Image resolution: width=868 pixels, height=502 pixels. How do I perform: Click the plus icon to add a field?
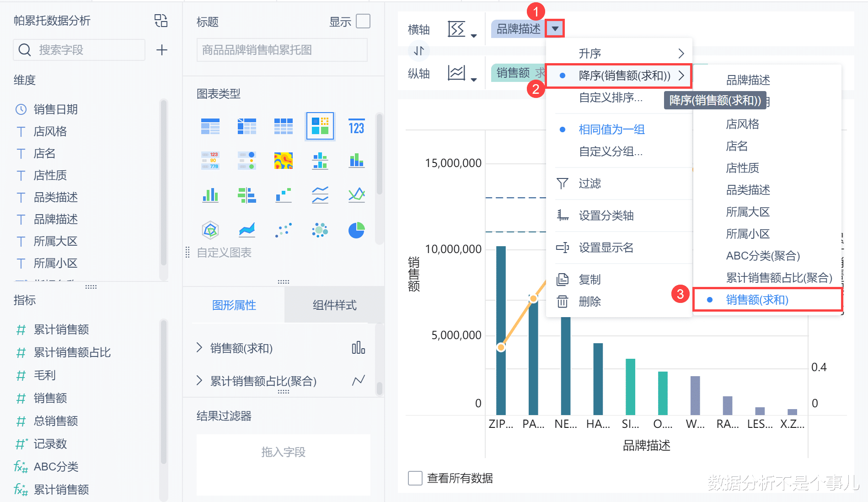(x=161, y=49)
